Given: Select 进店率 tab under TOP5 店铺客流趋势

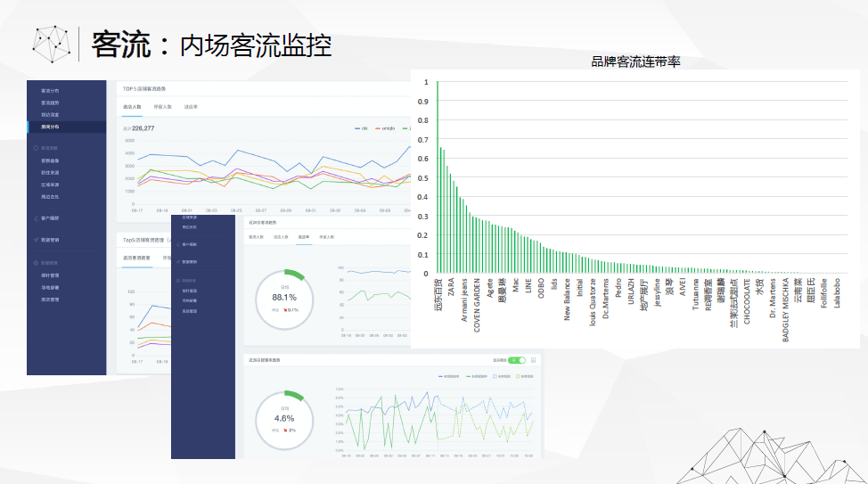Looking at the screenshot, I should coord(191,107).
